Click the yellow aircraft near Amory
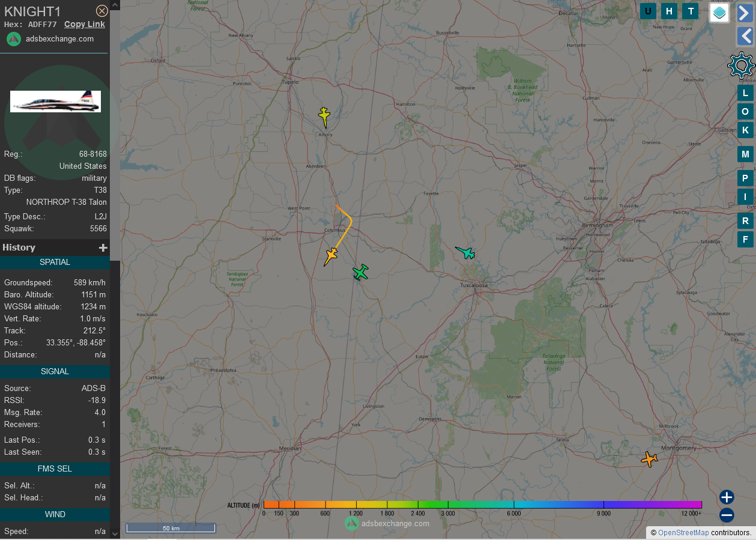Image resolution: width=756 pixels, height=540 pixels. point(324,117)
